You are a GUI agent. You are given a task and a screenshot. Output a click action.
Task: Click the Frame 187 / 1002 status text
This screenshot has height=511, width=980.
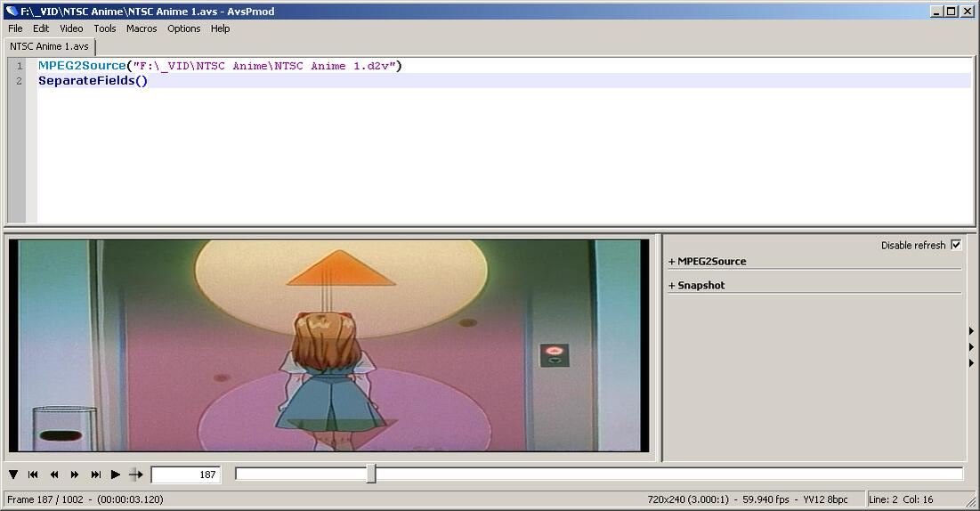coord(45,499)
